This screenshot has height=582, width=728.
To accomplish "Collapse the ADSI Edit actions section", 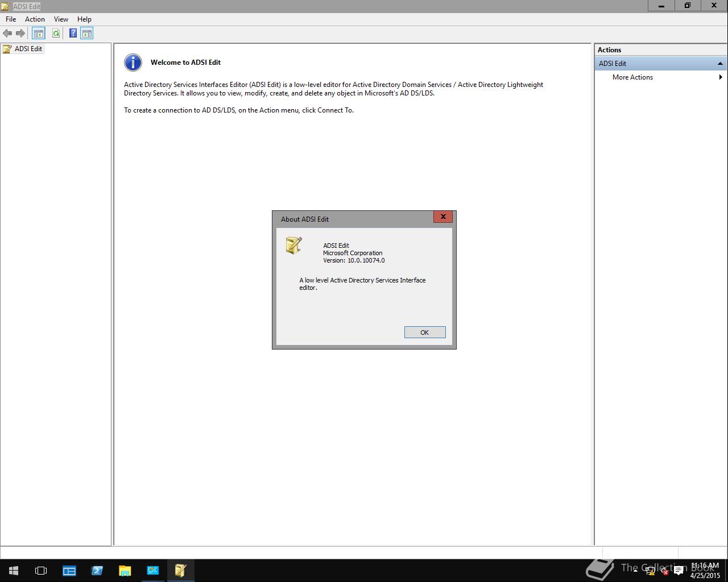I will 720,64.
